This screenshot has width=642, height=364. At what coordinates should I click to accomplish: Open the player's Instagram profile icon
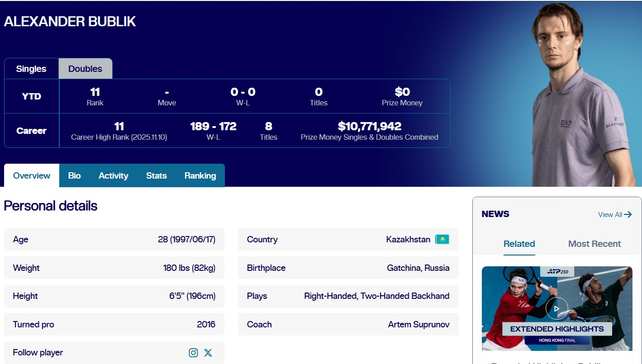193,353
